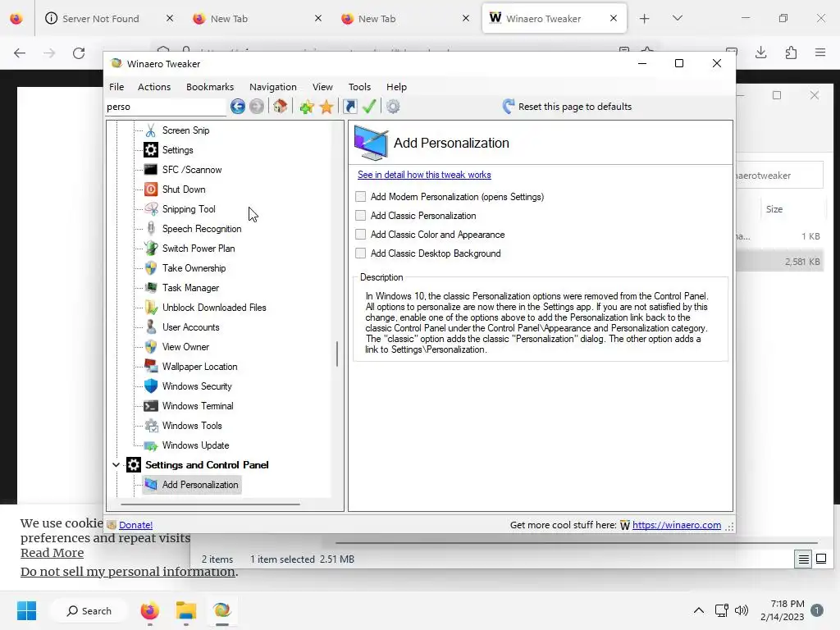Open File Explorer from the taskbar

(186, 610)
